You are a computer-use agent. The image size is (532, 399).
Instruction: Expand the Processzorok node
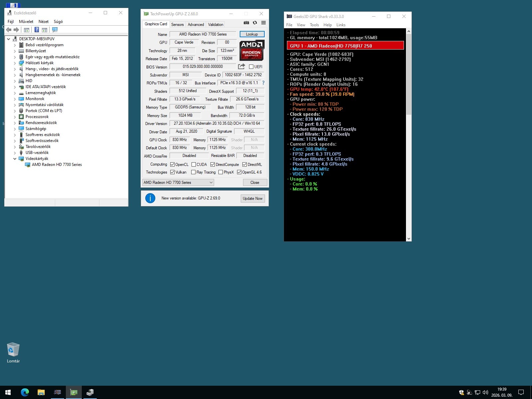(15, 117)
